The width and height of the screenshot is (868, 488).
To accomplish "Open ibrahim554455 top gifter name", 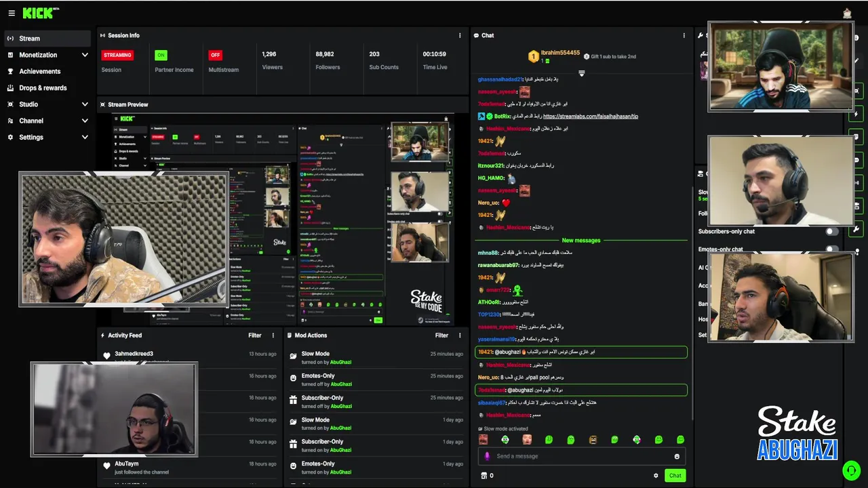I will pyautogui.click(x=561, y=53).
